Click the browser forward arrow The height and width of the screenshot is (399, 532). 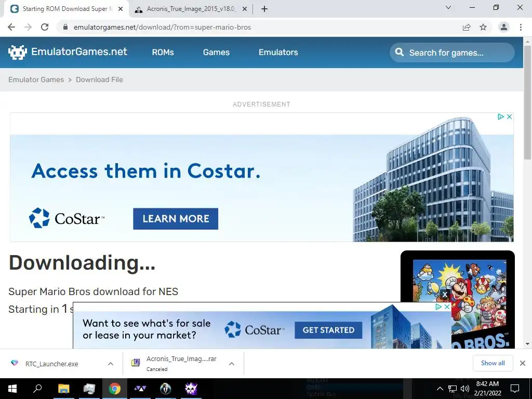28,27
